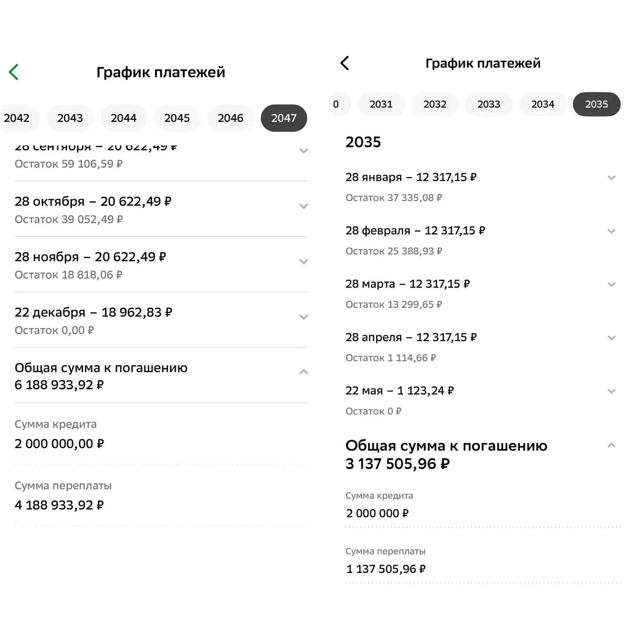Select the 2044 year tab

[x=123, y=118]
